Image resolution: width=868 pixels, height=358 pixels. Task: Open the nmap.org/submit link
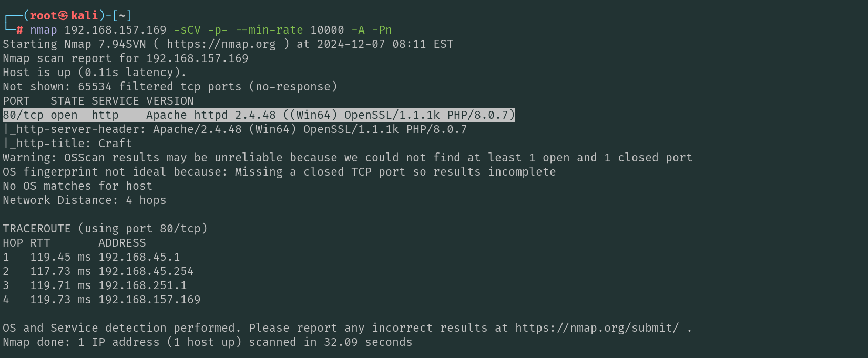[x=597, y=328]
